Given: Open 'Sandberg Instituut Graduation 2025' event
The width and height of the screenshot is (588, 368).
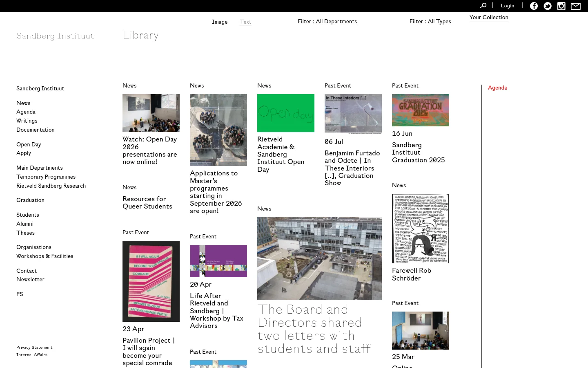Looking at the screenshot, I should click(419, 153).
